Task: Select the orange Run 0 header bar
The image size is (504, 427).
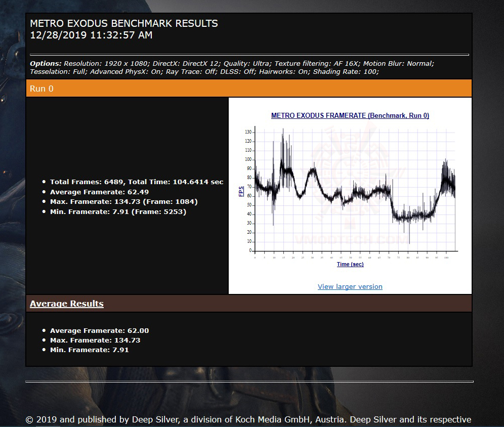Action: pyautogui.click(x=249, y=89)
